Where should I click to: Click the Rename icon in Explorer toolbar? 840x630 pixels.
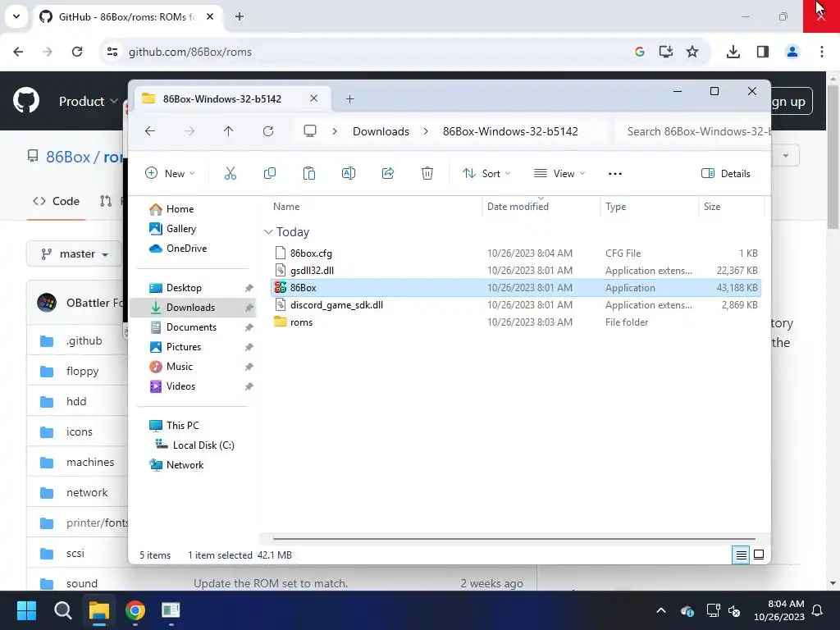348,174
